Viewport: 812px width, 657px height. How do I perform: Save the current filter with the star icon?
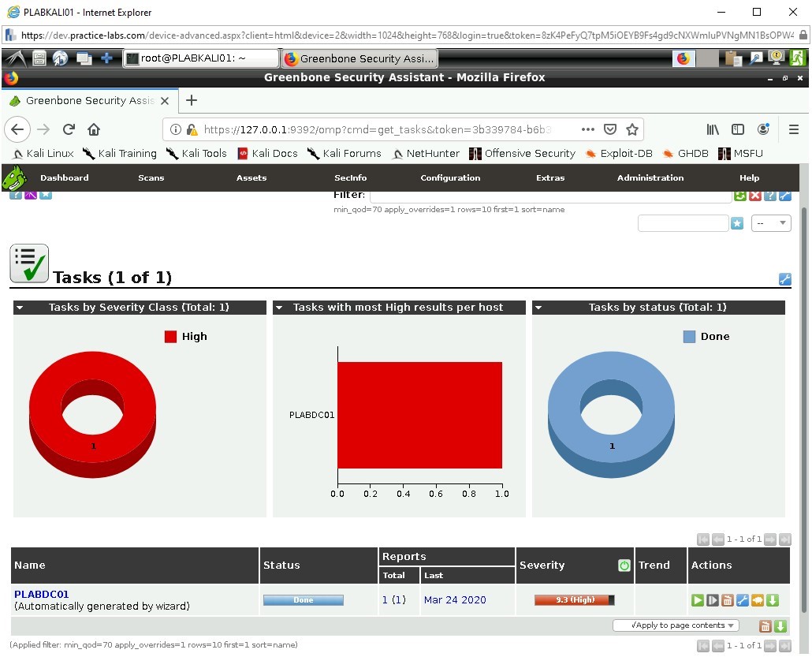tap(737, 223)
